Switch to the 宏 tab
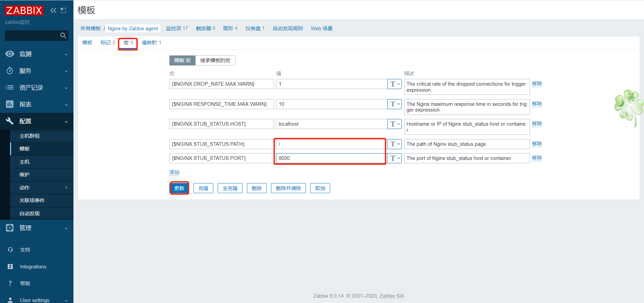Viewport: 644px width, 303px height. click(128, 43)
